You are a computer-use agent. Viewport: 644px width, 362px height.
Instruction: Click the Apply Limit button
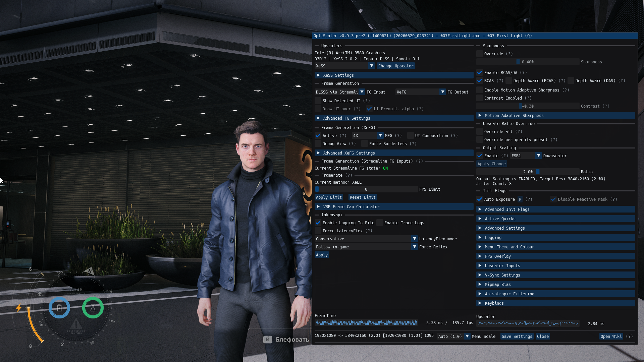coord(329,197)
